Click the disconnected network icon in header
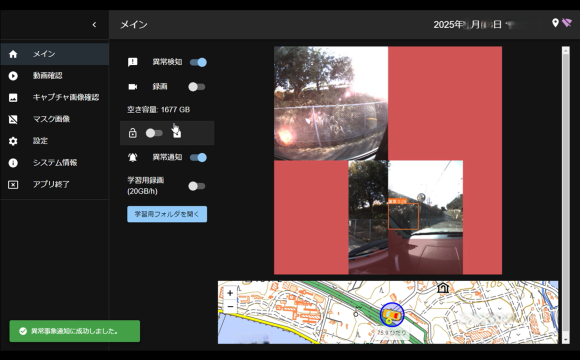The height and width of the screenshot is (360, 580). pos(567,23)
